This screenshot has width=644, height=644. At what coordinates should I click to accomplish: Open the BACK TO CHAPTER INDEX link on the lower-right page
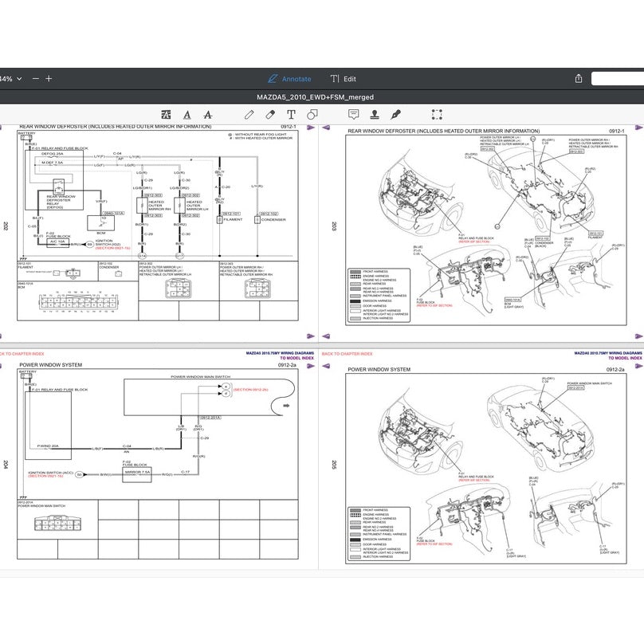[x=347, y=353]
